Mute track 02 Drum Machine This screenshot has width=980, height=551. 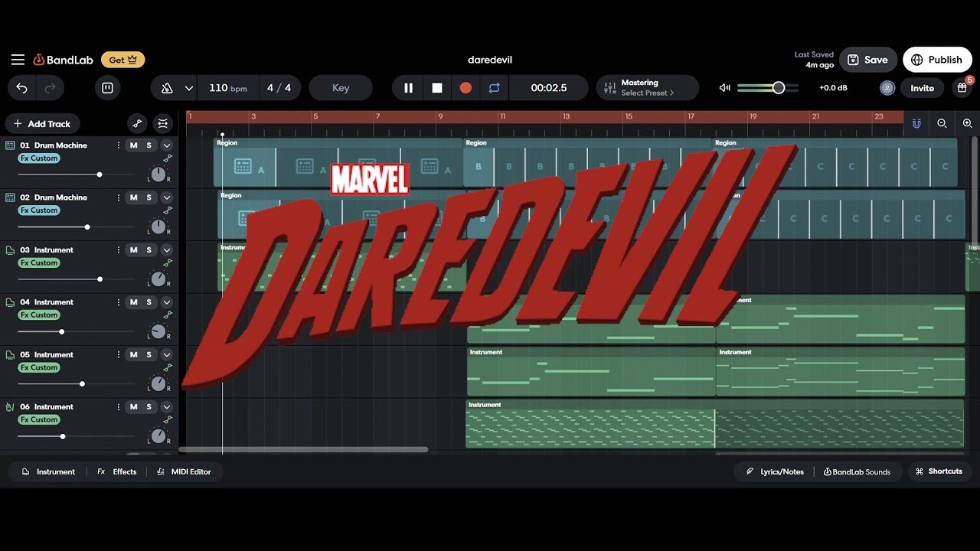coord(133,197)
